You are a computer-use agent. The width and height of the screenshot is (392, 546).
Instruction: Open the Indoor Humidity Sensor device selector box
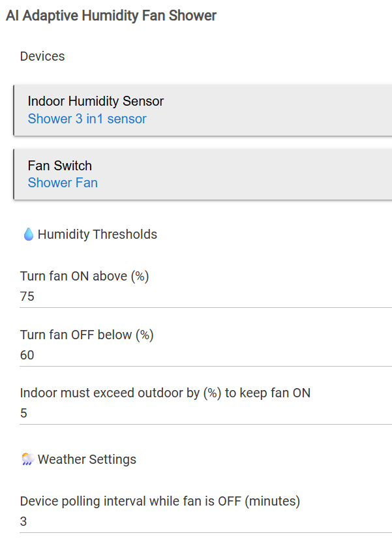203,110
